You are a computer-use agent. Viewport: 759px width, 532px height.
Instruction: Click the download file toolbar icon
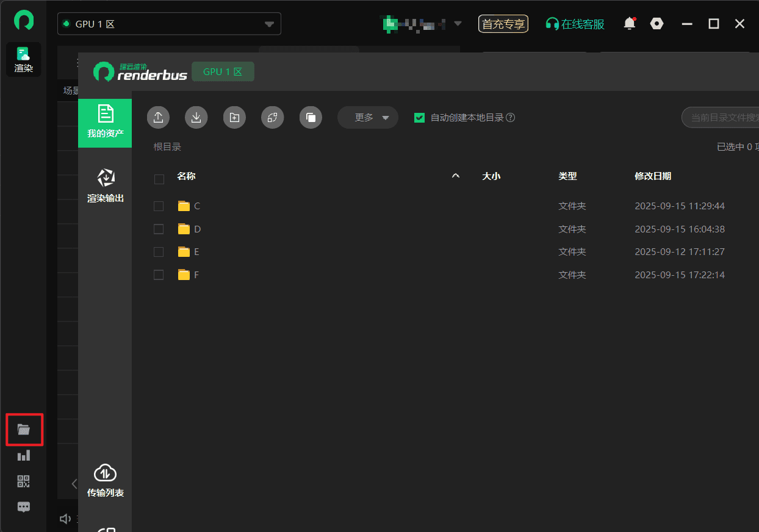point(196,118)
